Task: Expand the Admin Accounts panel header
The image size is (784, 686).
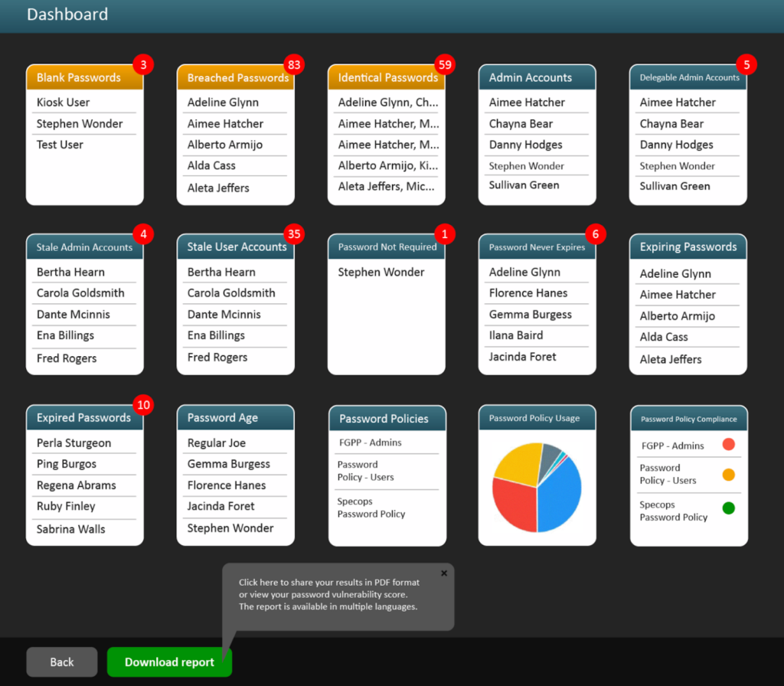Action: point(536,77)
